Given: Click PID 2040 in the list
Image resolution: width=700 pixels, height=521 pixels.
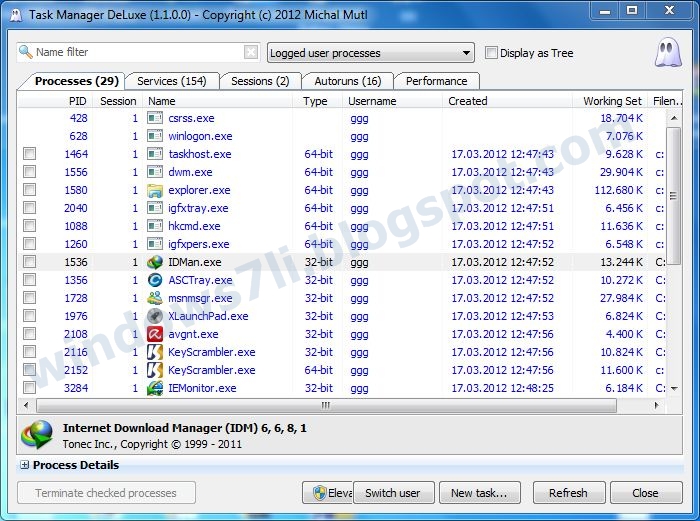Looking at the screenshot, I should (76, 208).
